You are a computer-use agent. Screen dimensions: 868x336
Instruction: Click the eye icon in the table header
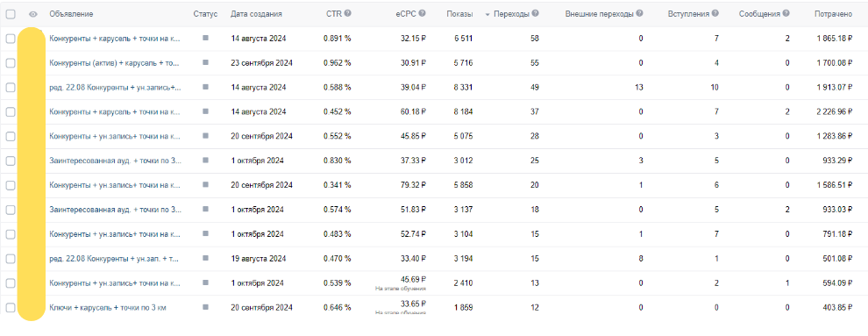point(32,14)
